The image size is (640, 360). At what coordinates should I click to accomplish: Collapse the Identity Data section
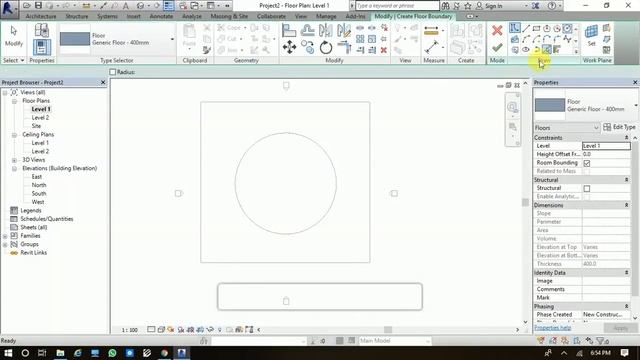626,273
